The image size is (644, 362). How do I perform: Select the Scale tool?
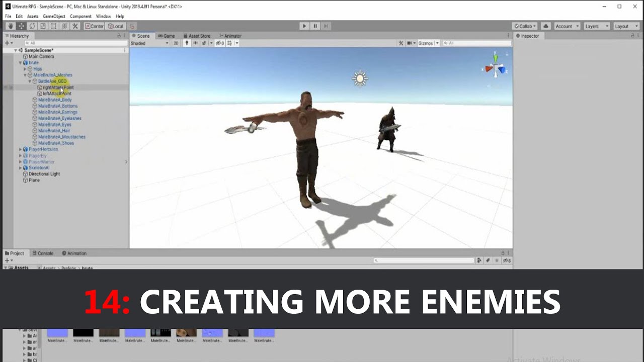pos(43,26)
